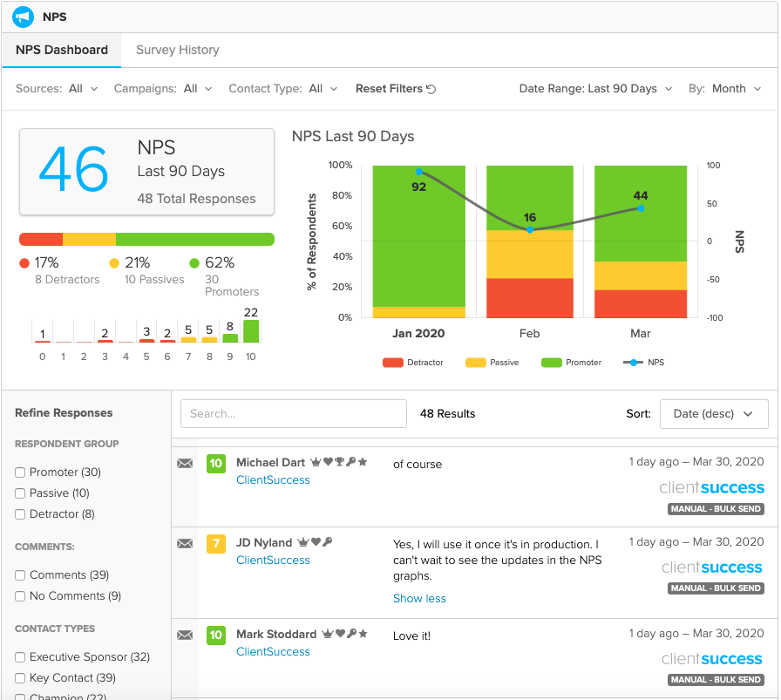The image size is (781, 700).
Task: Toggle the Detractor legend color swatch
Action: tap(392, 363)
